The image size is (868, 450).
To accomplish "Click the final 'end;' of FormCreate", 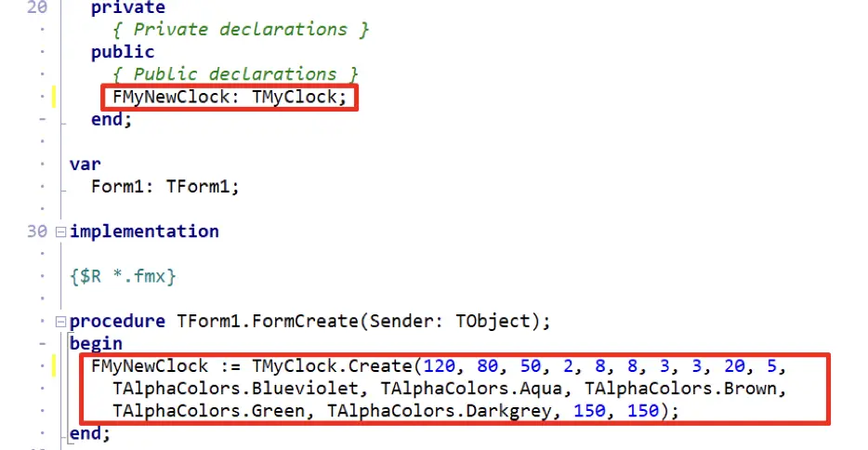I will tap(90, 433).
